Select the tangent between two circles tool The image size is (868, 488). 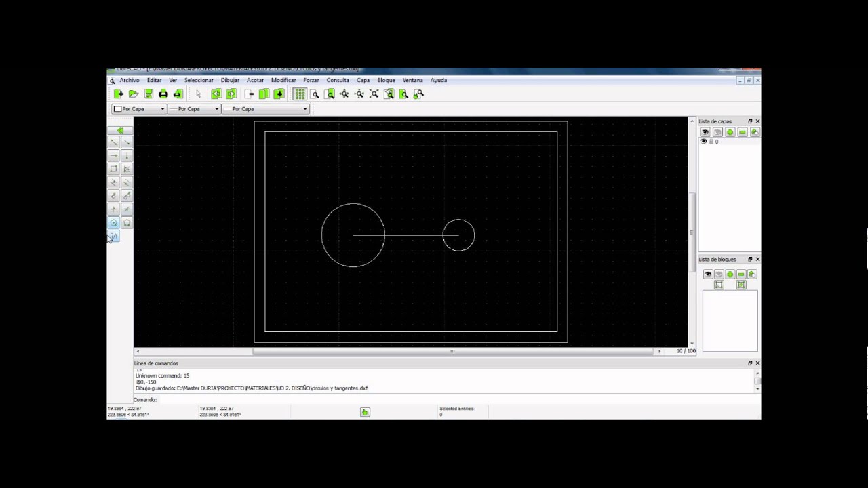click(x=127, y=196)
